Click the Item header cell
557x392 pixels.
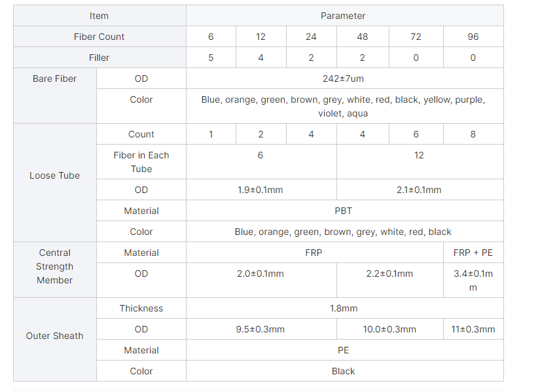click(99, 16)
